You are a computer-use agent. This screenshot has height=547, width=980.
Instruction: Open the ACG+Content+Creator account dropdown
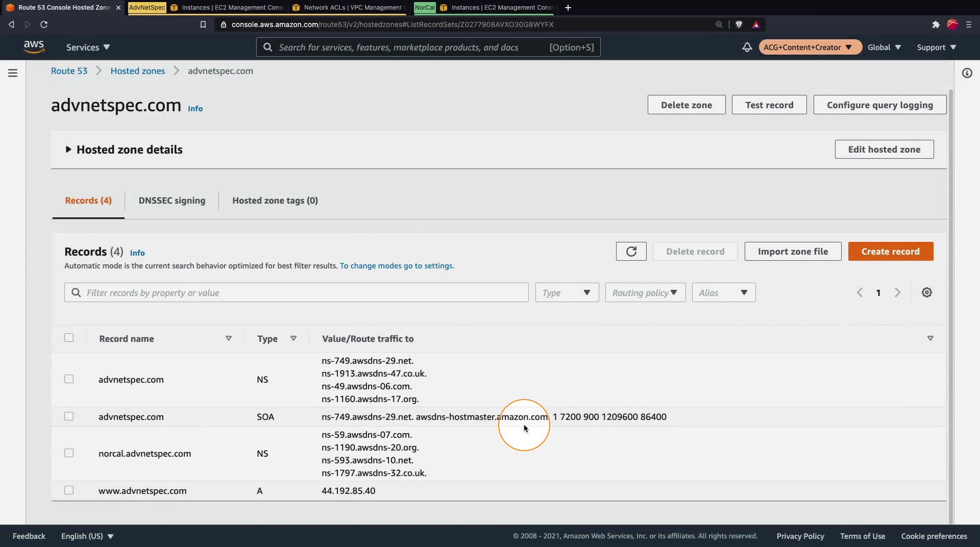810,47
